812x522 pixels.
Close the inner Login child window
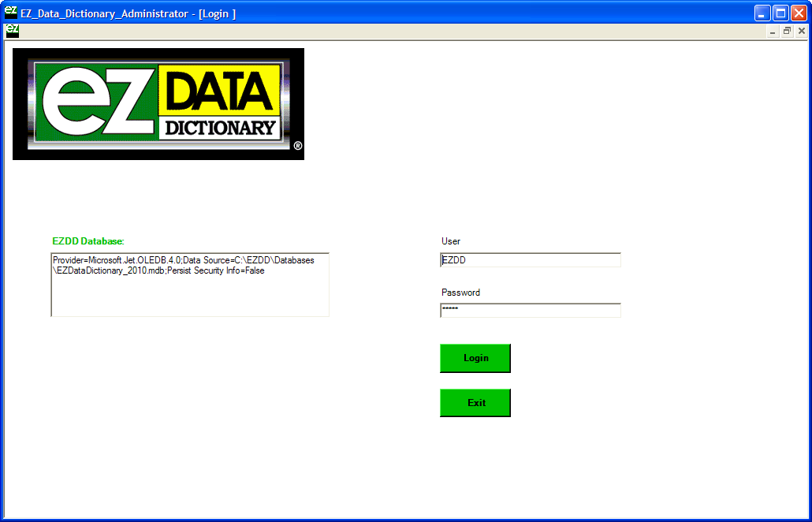(801, 31)
